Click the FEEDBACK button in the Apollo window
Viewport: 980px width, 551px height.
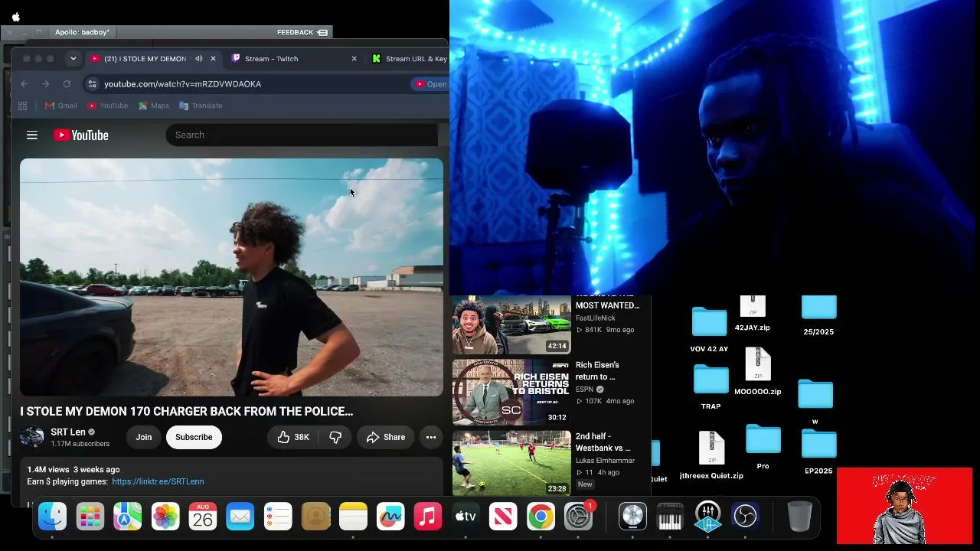pyautogui.click(x=302, y=32)
